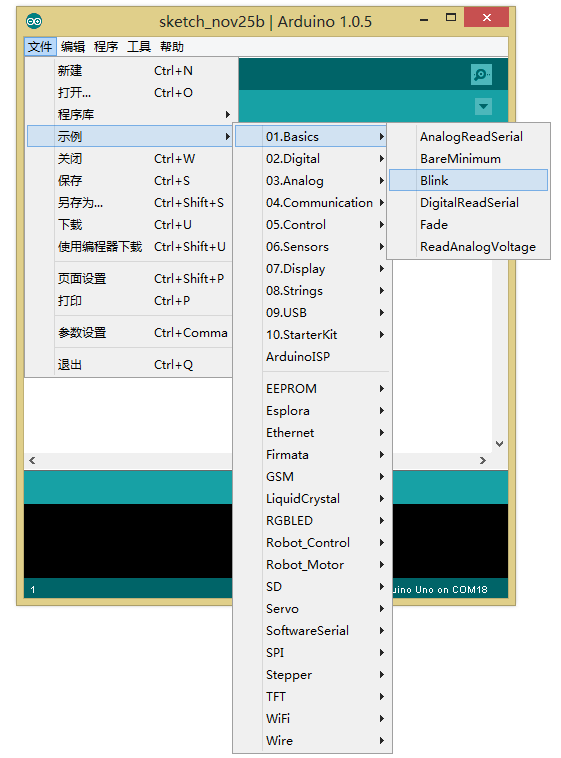The image size is (561, 758).
Task: Click the horizontal scrollbar right arrow
Action: [x=482, y=460]
